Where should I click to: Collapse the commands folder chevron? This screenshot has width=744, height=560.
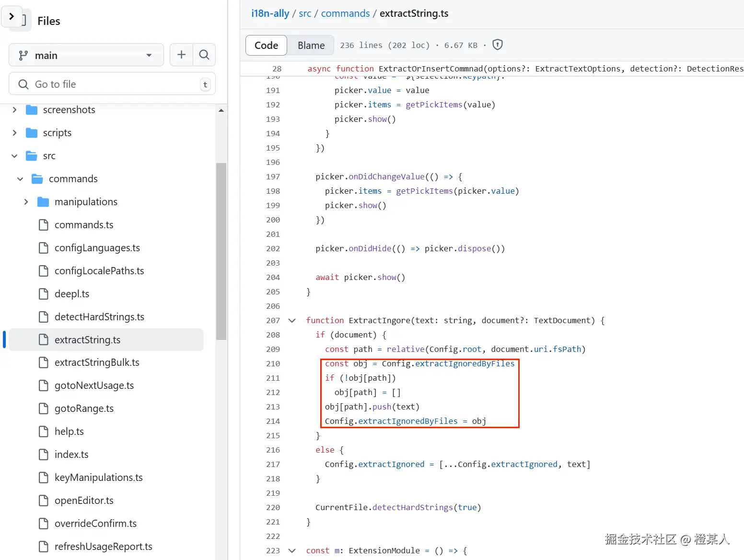coord(20,179)
